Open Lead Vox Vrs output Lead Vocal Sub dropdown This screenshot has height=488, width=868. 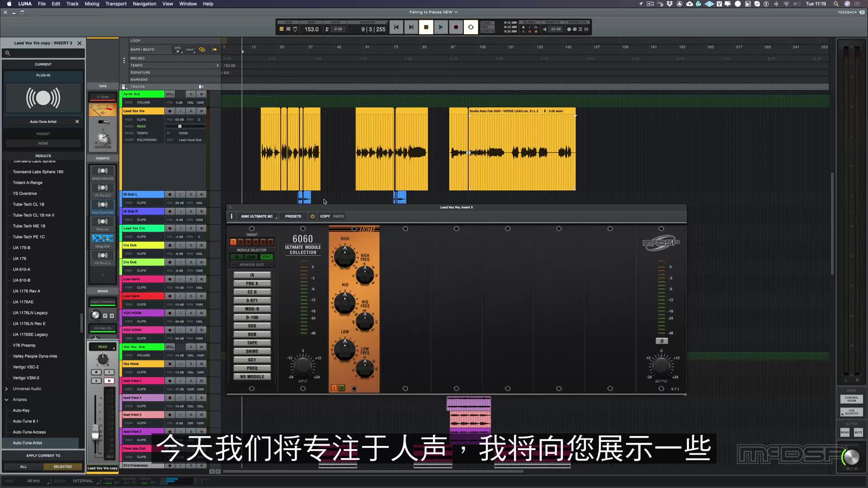[x=190, y=140]
